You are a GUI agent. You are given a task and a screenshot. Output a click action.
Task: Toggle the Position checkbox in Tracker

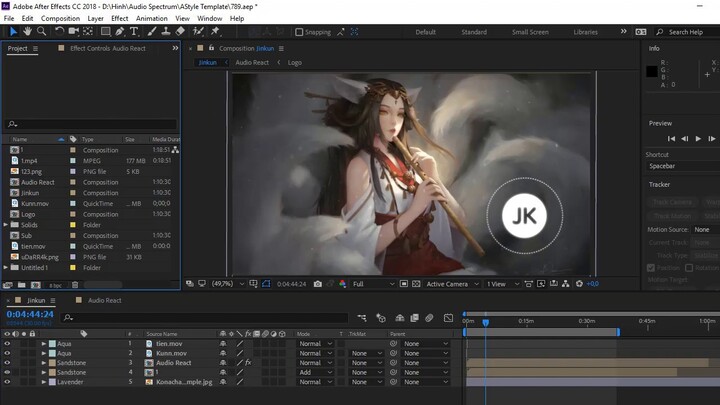point(651,268)
